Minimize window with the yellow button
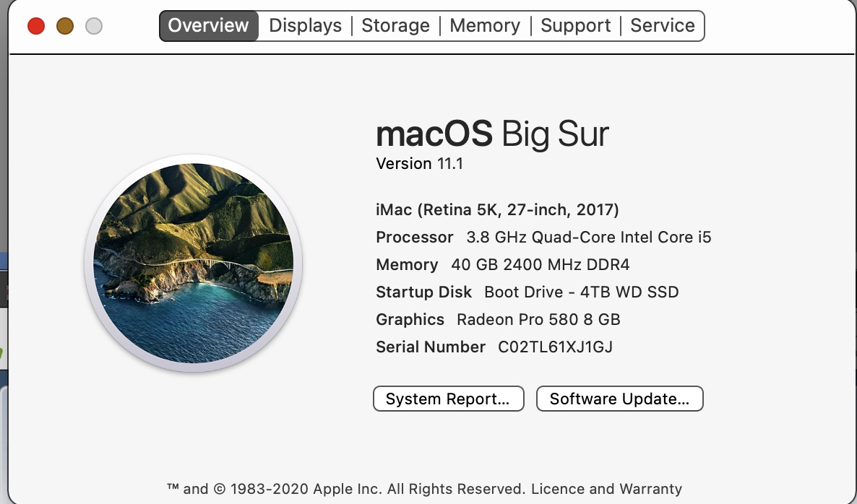857x504 pixels. [x=65, y=26]
